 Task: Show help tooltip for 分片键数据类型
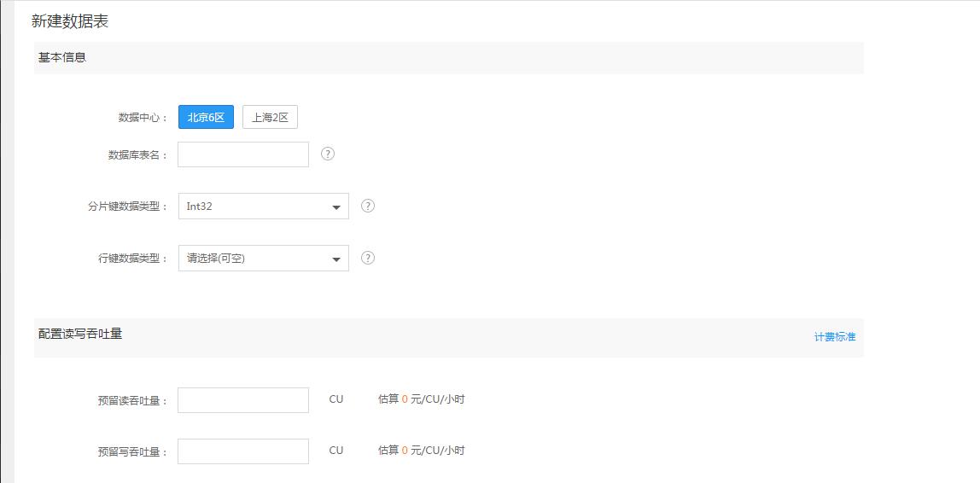pos(368,206)
